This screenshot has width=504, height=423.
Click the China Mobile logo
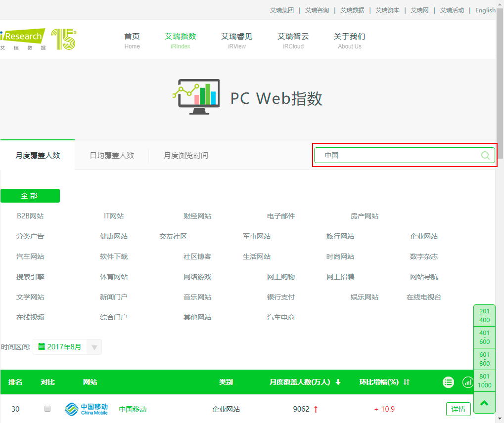(86, 409)
